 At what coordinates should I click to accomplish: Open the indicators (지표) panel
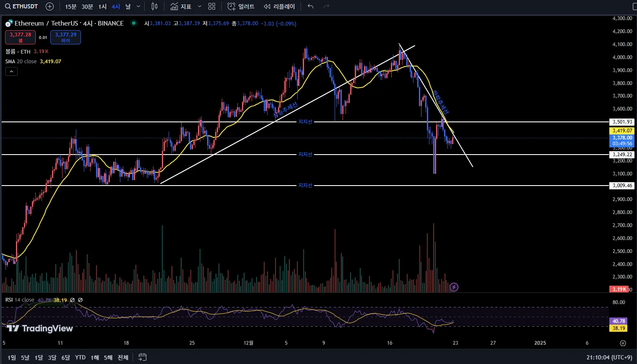(181, 6)
